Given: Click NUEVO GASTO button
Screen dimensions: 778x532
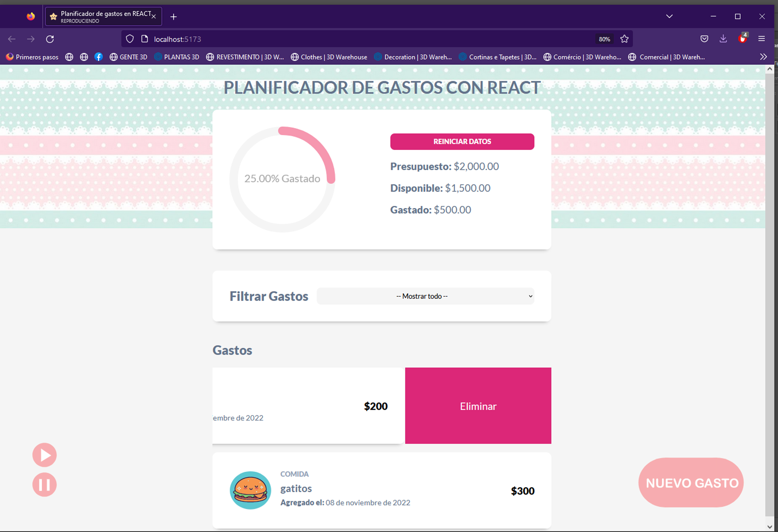Looking at the screenshot, I should tap(691, 483).
